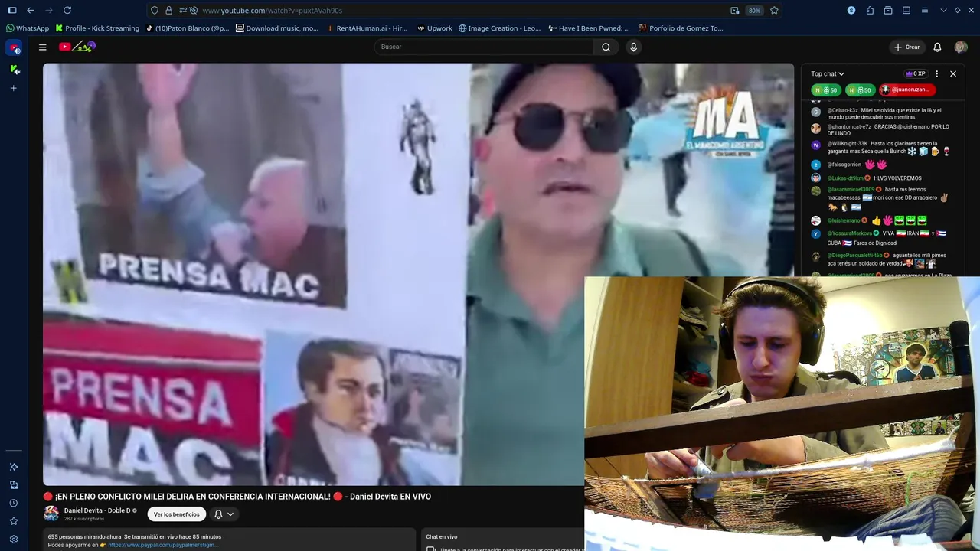980x551 pixels.
Task: Open the AI sparkle sidebar icon
Action: click(x=14, y=467)
